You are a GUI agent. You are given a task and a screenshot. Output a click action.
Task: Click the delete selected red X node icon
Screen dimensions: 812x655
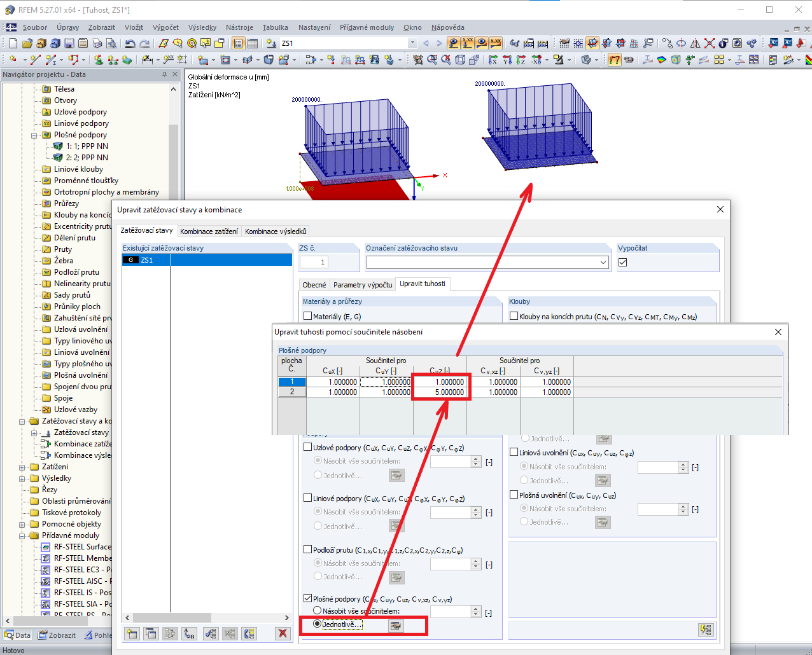pos(710,43)
